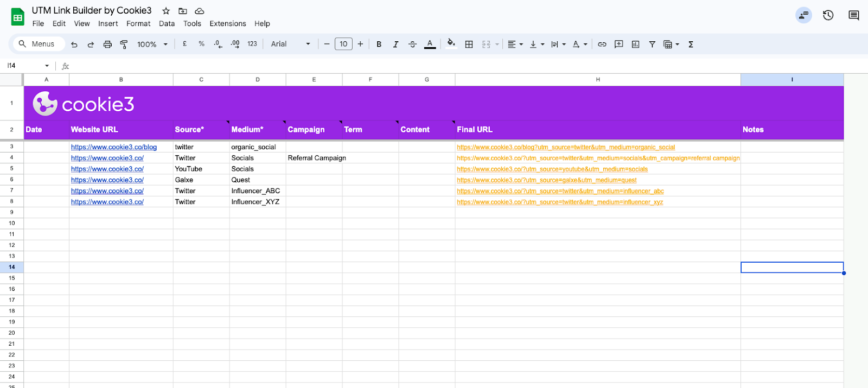The height and width of the screenshot is (388, 868).
Task: Open final URL with youtube source
Action: tap(552, 169)
